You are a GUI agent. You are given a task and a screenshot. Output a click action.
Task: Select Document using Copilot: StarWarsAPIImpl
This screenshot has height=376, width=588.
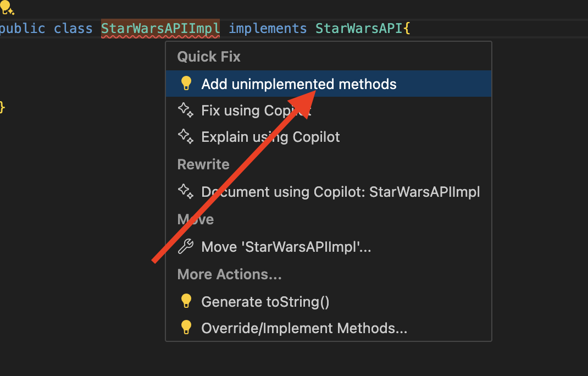point(329,192)
